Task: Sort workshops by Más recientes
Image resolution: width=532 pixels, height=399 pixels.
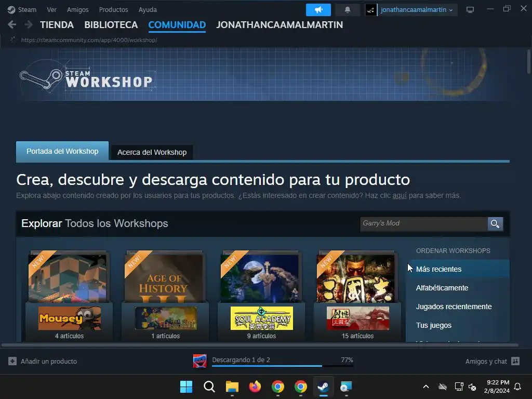Action: click(458, 269)
